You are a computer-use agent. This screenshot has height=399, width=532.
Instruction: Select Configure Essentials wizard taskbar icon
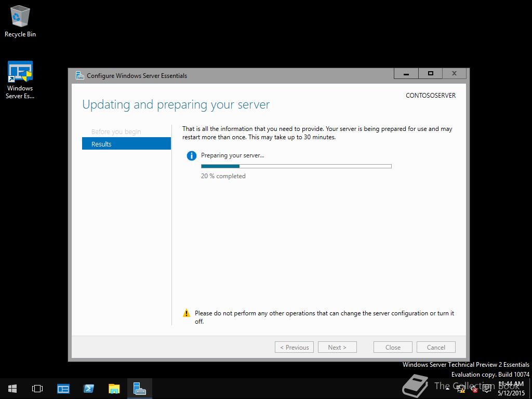coord(139,389)
